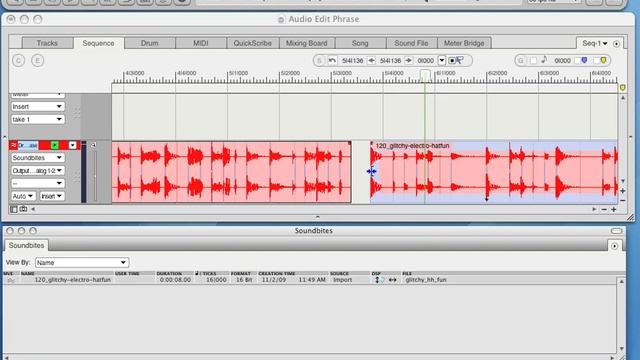The width and height of the screenshot is (640, 360).
Task: Click the MVE handle of the 120_glitchy soundbite row
Action: tap(11, 280)
